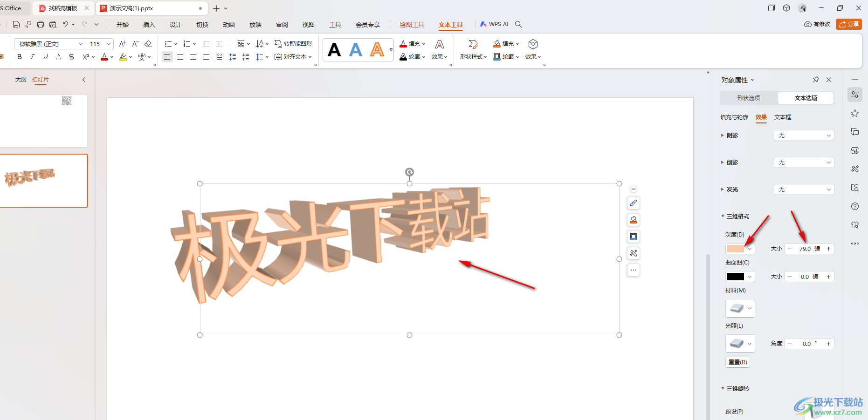Click the rotation handle above the text box
This screenshot has height=420, width=868.
(x=409, y=172)
